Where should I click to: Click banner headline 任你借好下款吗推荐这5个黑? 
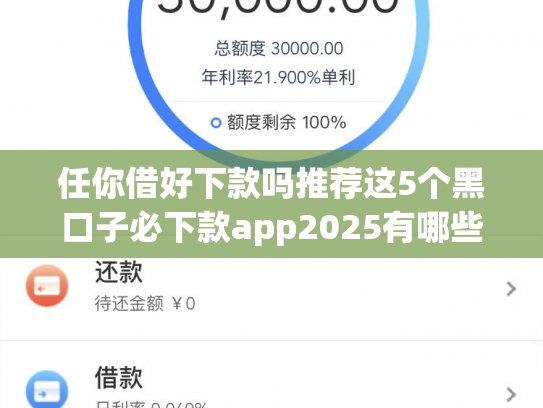click(x=271, y=183)
